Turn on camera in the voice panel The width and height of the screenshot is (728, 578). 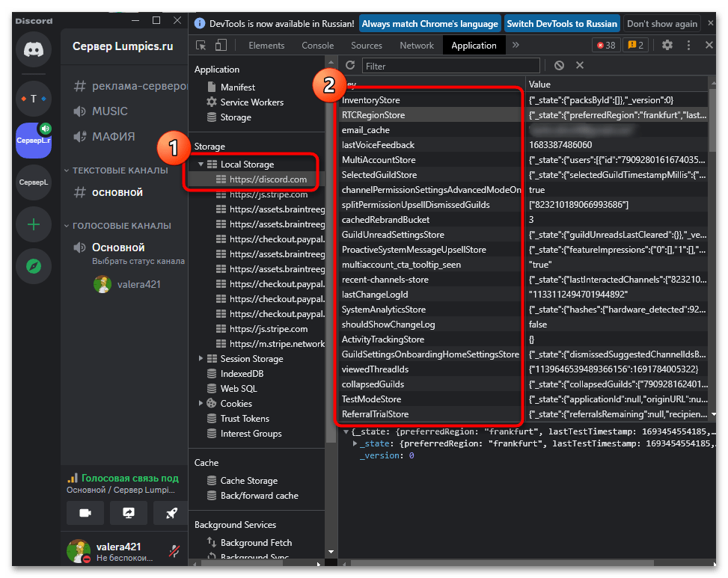(85, 513)
